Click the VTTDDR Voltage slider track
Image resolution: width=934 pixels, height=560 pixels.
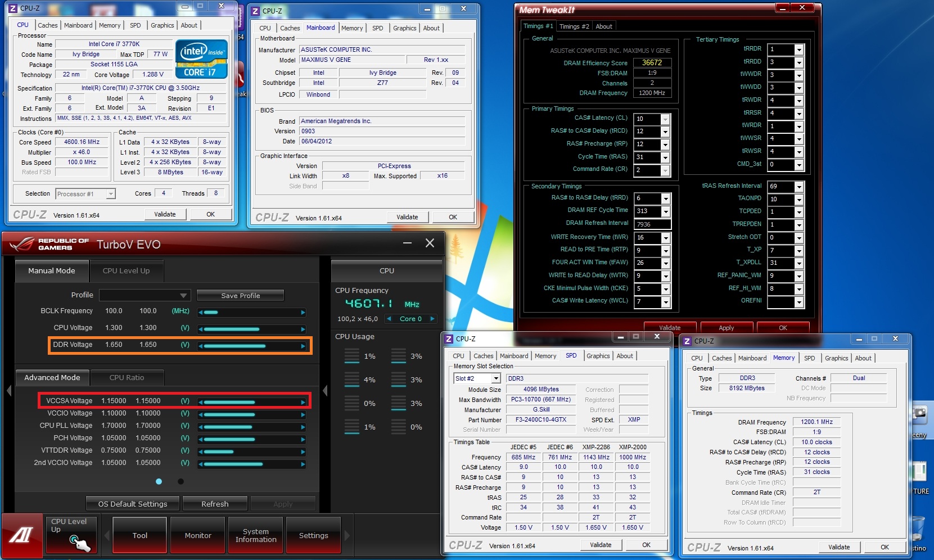point(251,451)
